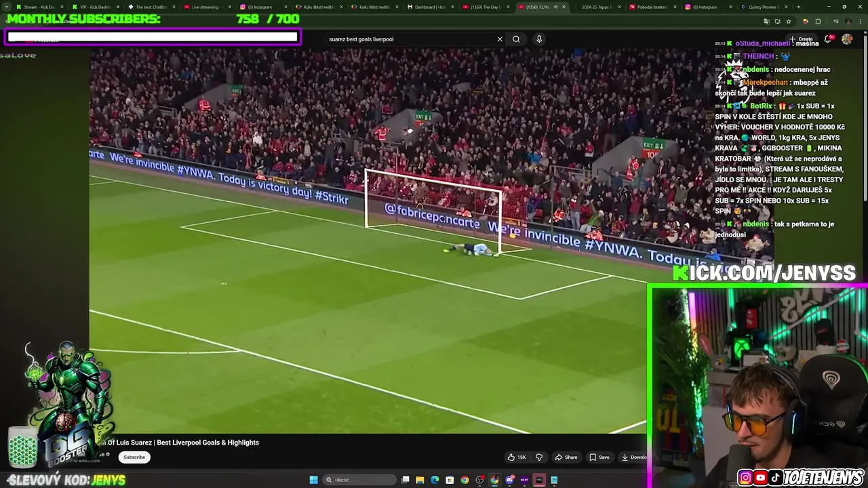Subscribe to the video's channel

pyautogui.click(x=134, y=457)
